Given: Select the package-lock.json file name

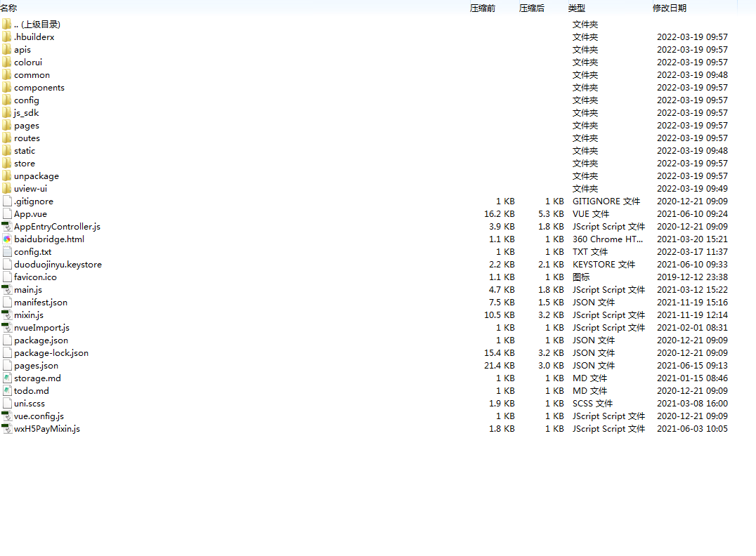Looking at the screenshot, I should point(51,352).
